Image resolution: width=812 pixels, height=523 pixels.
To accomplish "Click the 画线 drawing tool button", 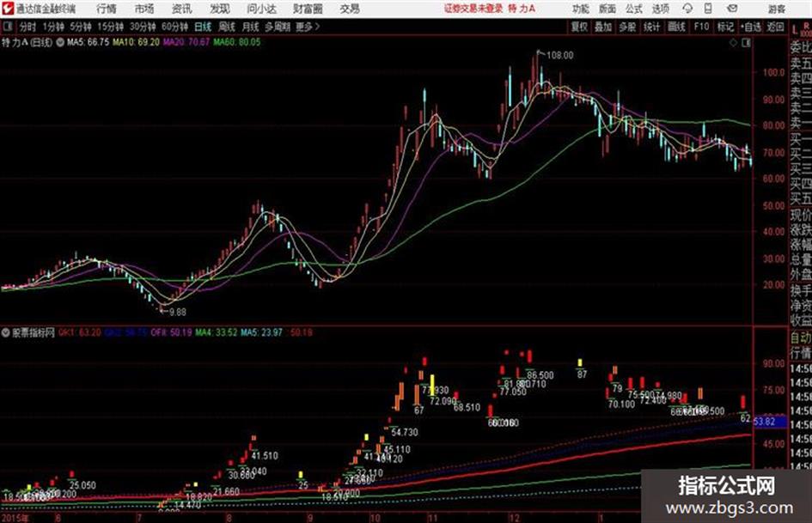I will coord(676,27).
